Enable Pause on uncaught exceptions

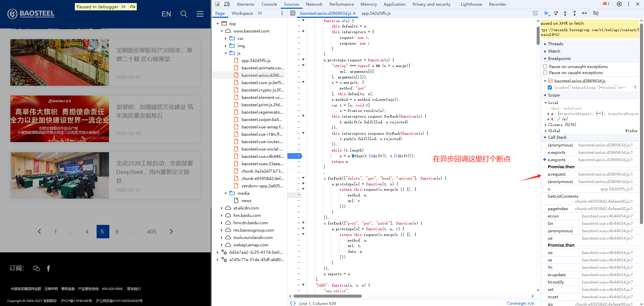click(545, 66)
